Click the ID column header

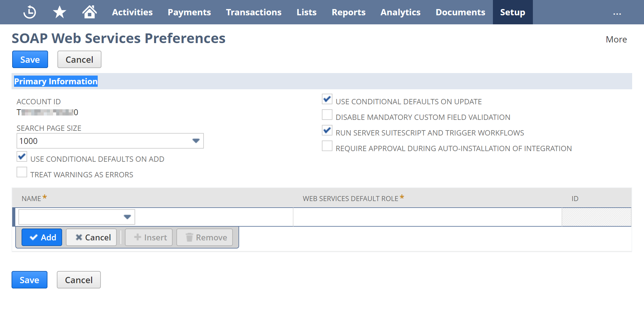click(x=575, y=199)
